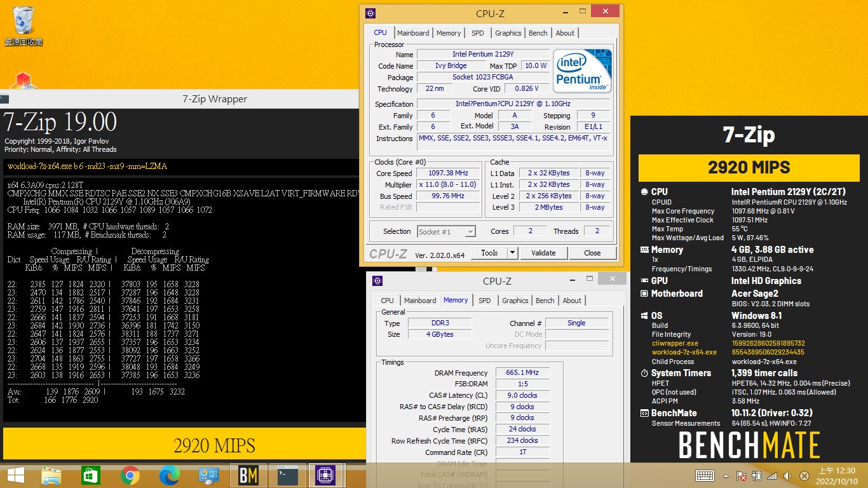Image resolution: width=868 pixels, height=488 pixels.
Task: Switch to BenchMate in the taskbar
Action: (248, 475)
